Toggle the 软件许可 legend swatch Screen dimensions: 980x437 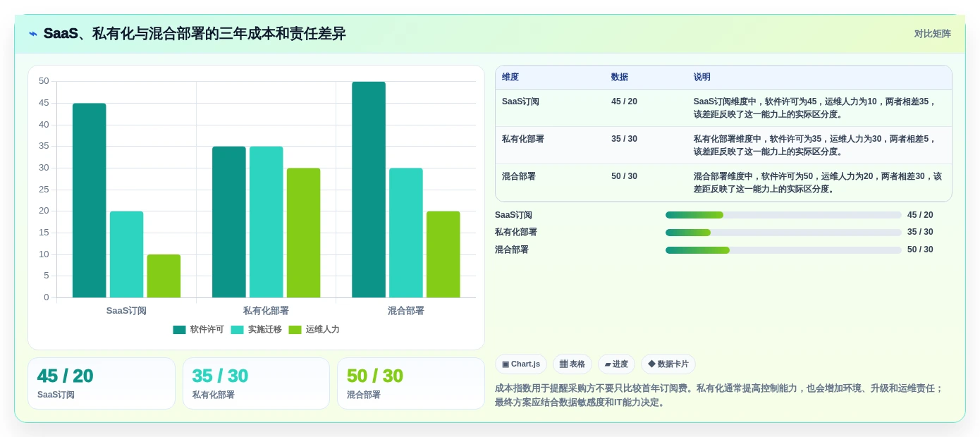[x=179, y=329]
